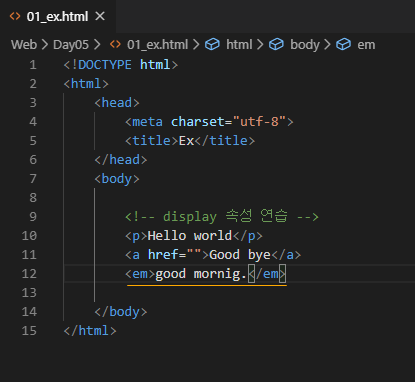Click the opening '<html>' tag
Screen dimensions: 415x382
click(86, 84)
